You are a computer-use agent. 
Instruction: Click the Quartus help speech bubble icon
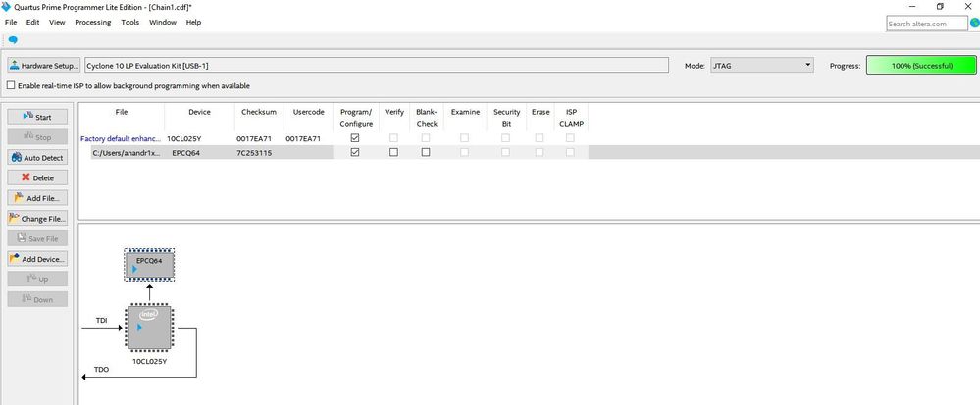coord(13,40)
